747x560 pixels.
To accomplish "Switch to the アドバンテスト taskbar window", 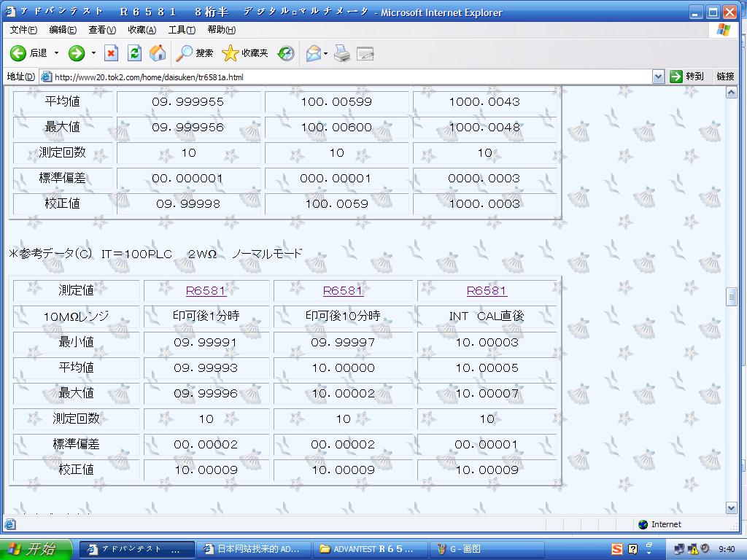I will (x=136, y=549).
